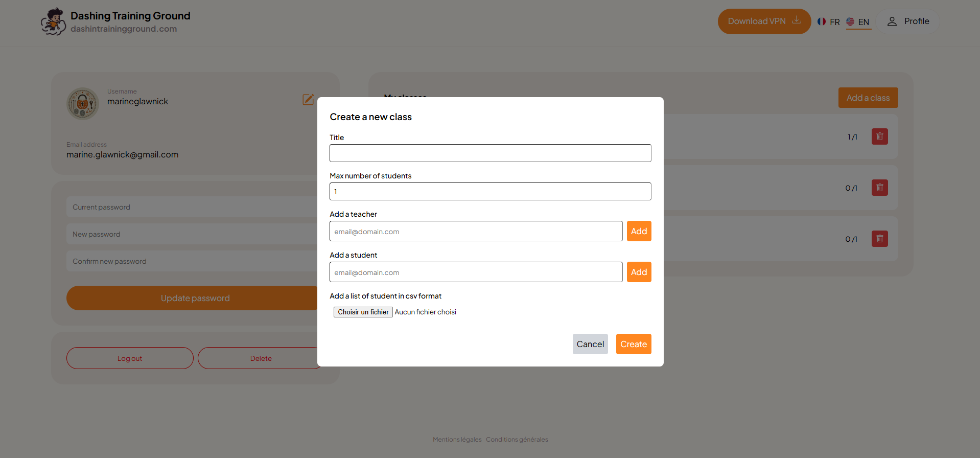980x458 pixels.
Task: Cancel the new class dialog
Action: 590,344
